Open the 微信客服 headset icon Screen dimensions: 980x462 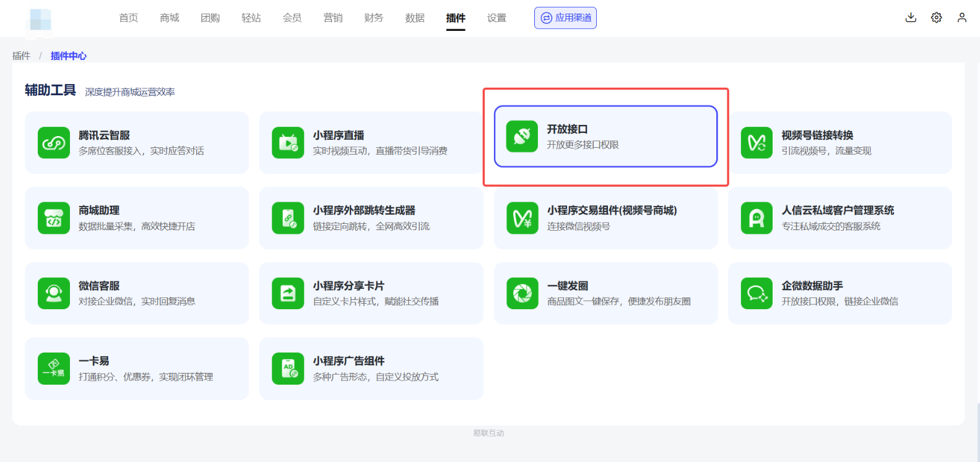point(54,293)
